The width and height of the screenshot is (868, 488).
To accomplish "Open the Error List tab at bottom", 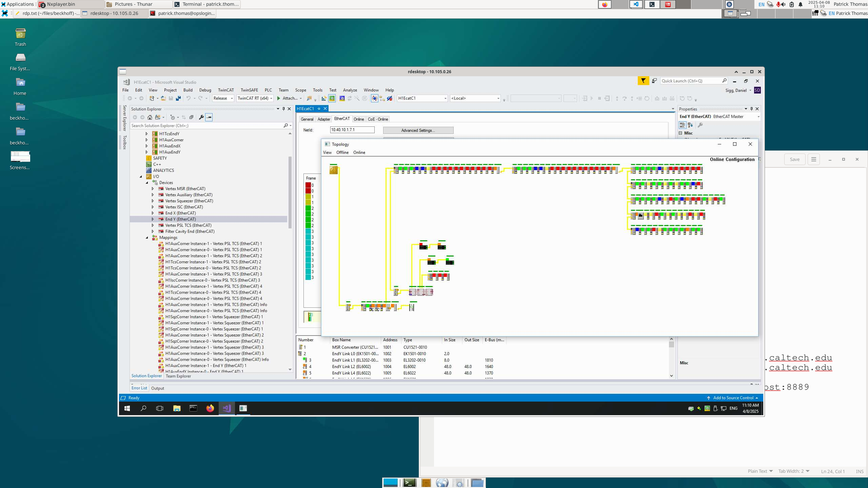I will [139, 388].
